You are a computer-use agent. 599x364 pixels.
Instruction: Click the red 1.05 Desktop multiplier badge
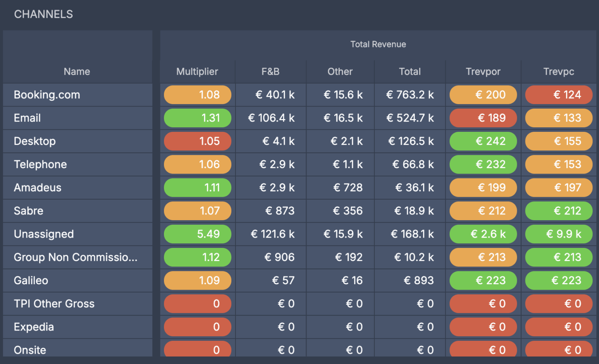point(197,141)
